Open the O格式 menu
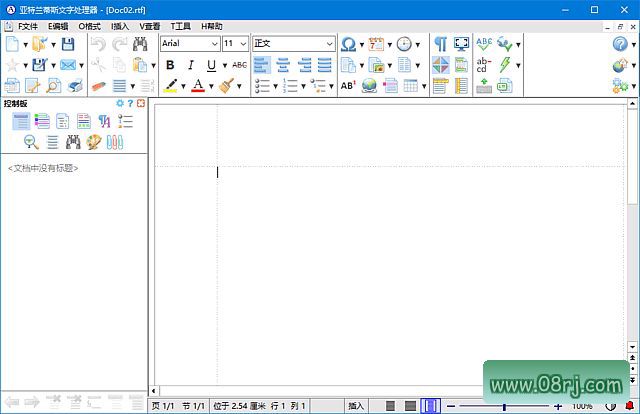 [x=89, y=27]
